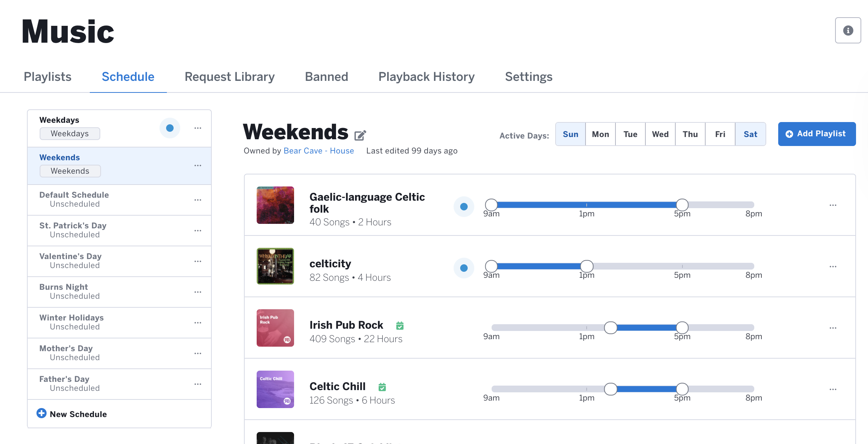Select the Default Schedule entry
Screen dimensions: 868x444
point(119,200)
